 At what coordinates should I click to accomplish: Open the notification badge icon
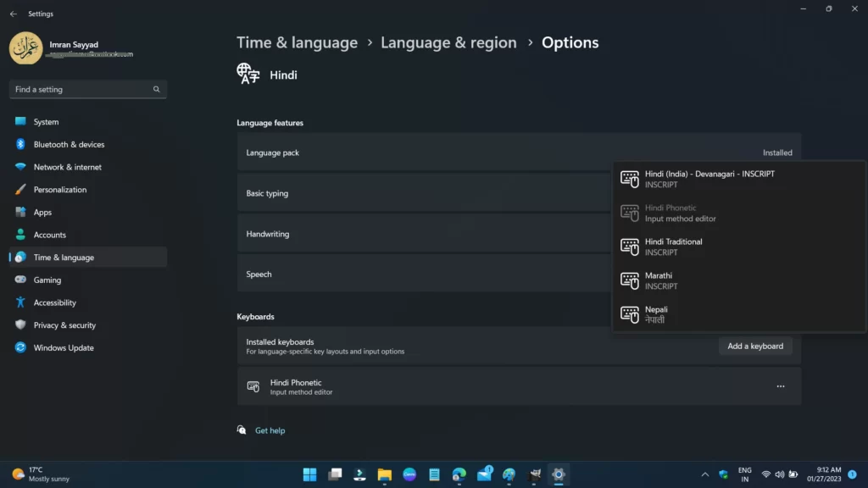pos(853,474)
